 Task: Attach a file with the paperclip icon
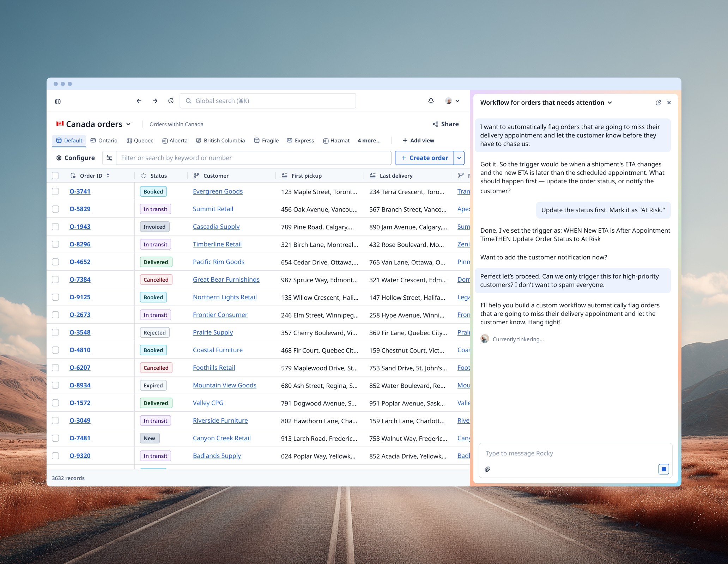coord(488,469)
